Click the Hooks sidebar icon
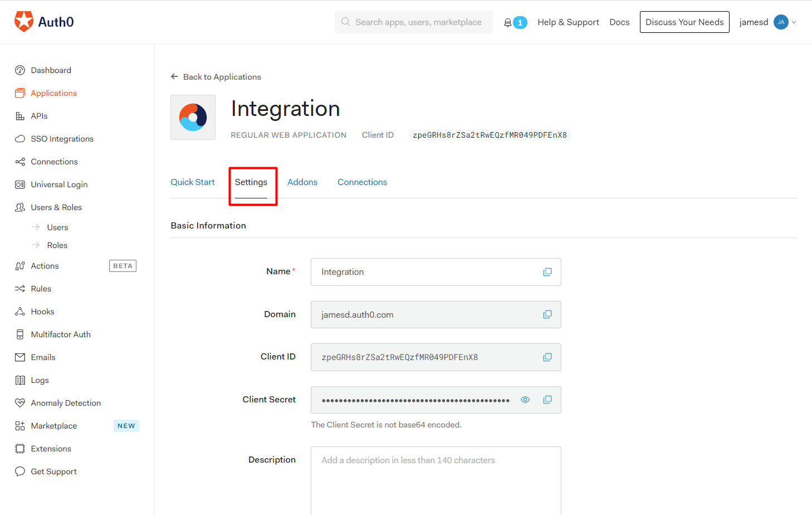812x515 pixels. tap(20, 312)
